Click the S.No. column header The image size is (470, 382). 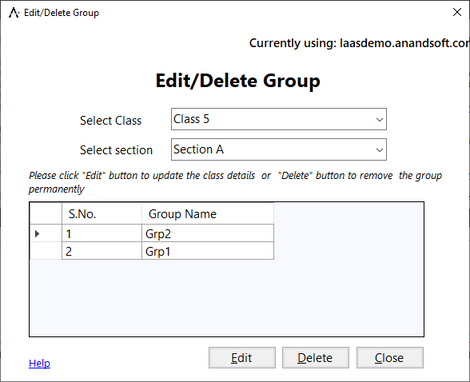(102, 214)
